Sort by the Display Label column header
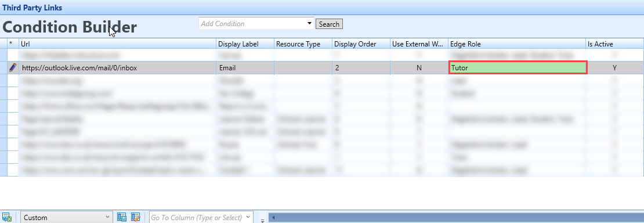Viewport: 644px width, 223px height. (245, 44)
